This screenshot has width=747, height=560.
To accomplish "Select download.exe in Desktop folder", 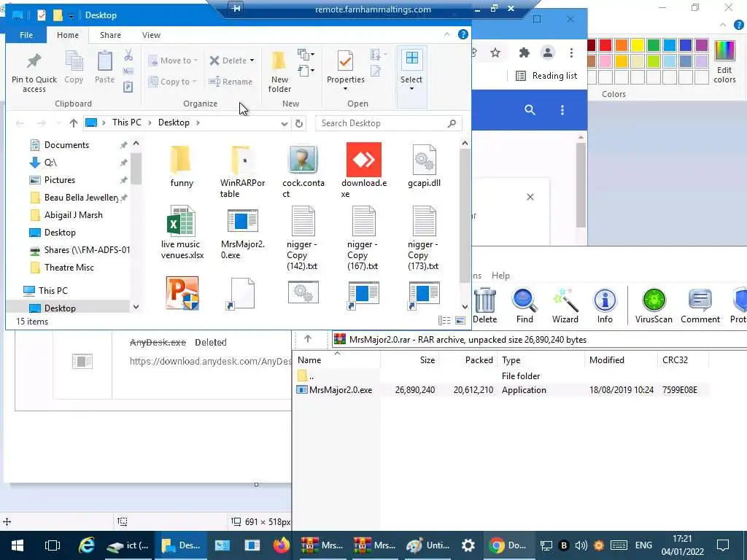I will [x=364, y=171].
